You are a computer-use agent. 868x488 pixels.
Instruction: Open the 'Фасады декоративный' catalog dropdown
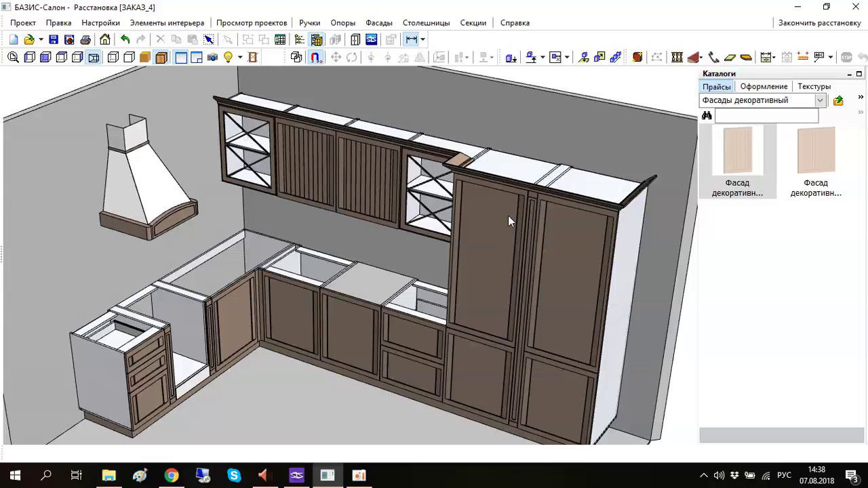(x=820, y=100)
